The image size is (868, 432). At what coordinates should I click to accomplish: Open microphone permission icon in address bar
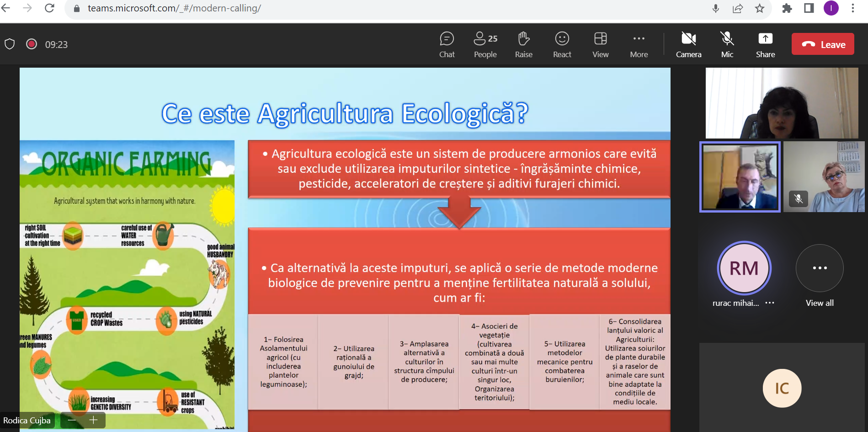[x=715, y=8]
